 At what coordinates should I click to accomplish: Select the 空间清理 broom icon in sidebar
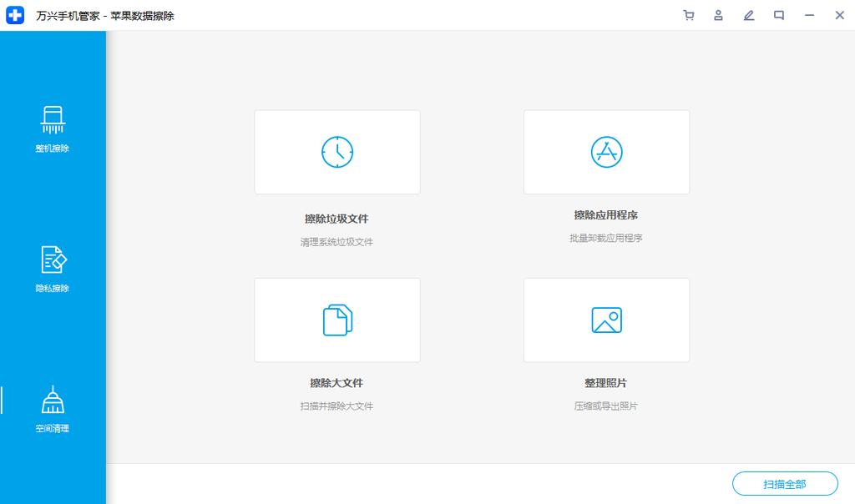coord(53,399)
